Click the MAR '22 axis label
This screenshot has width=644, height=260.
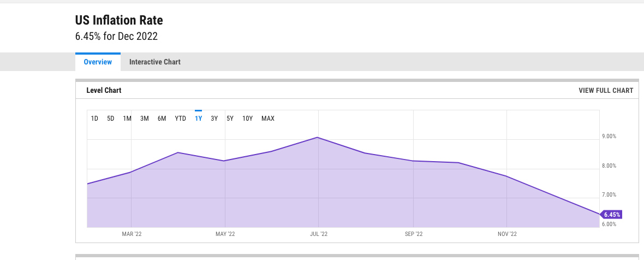[132, 234]
